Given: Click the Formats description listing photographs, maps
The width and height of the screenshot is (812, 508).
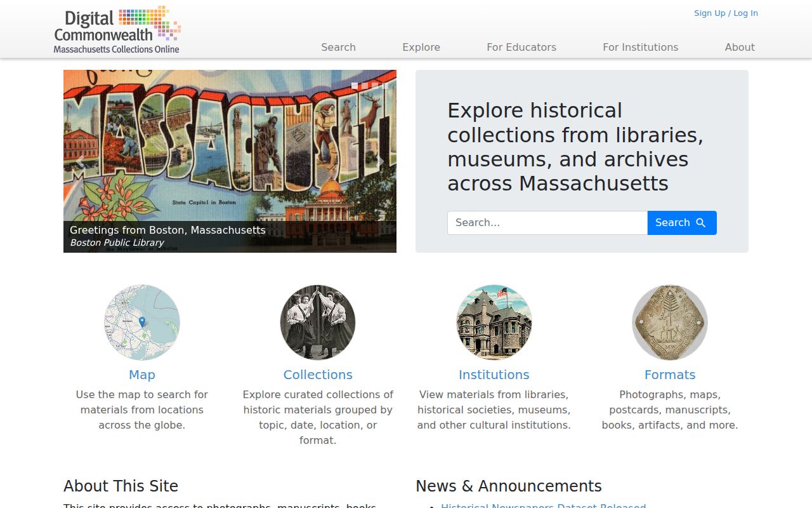Looking at the screenshot, I should click(x=670, y=410).
